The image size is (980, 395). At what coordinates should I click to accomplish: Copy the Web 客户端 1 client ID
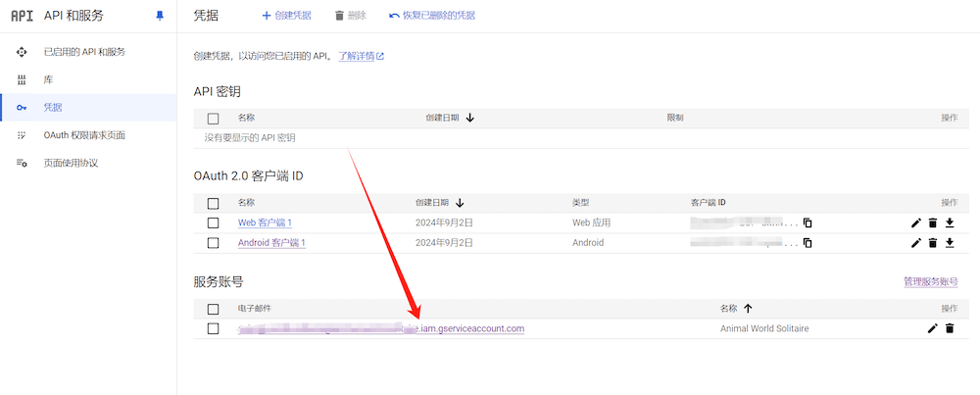coord(808,222)
